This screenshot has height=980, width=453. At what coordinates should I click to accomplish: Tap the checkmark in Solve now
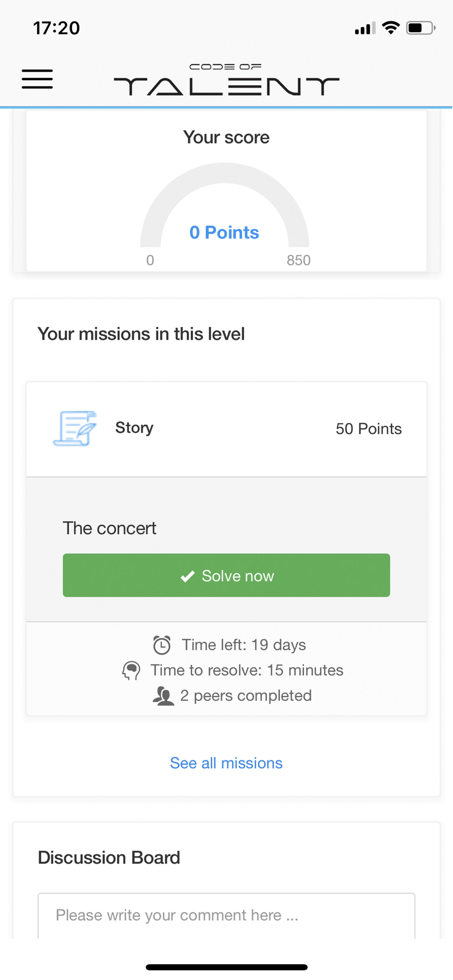tap(187, 576)
